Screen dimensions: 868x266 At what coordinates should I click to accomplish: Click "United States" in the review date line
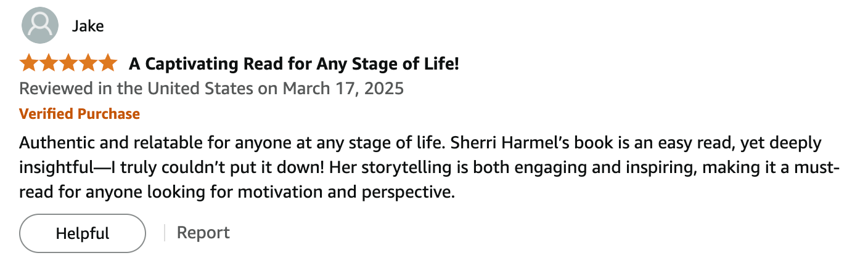click(x=200, y=89)
